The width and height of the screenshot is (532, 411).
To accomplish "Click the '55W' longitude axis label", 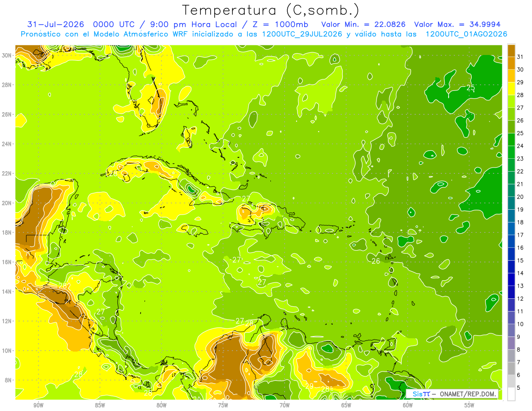I will click(x=469, y=405).
